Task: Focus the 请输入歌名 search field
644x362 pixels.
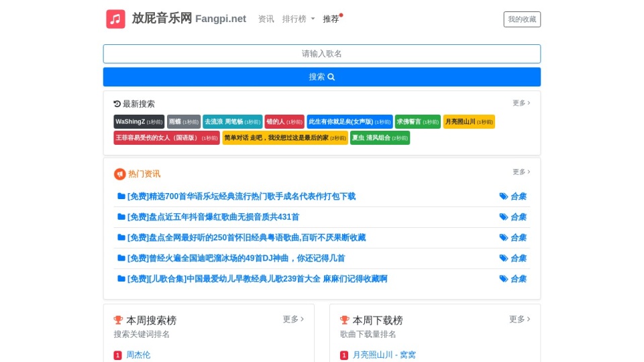Action: (x=321, y=54)
